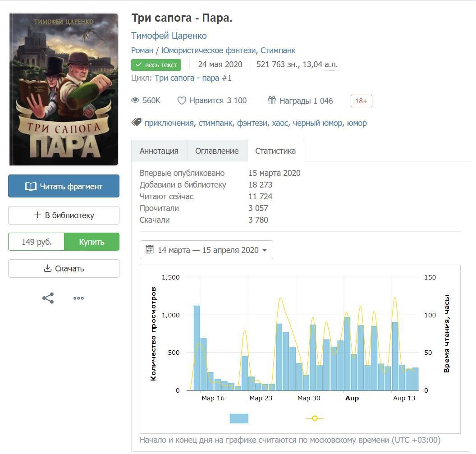
Task: Toggle the yellow reading time line legend
Action: point(315,418)
